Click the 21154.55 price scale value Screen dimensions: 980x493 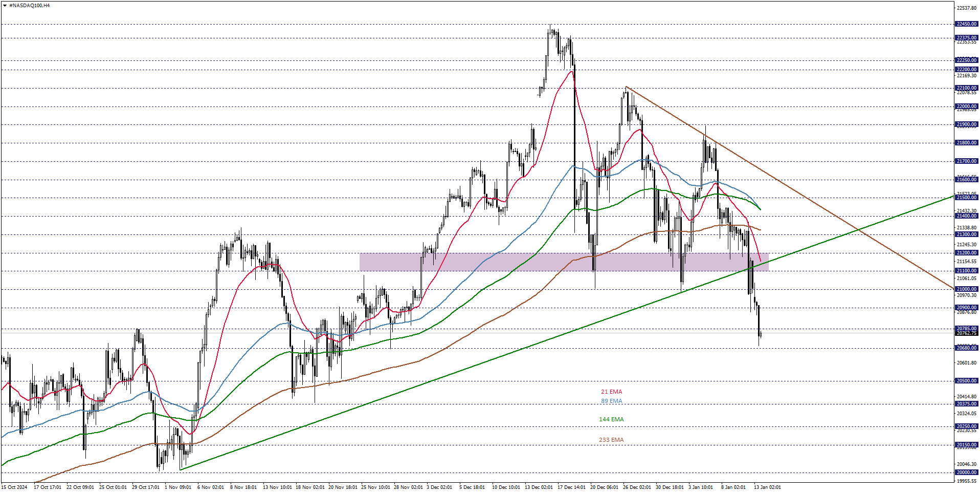point(966,262)
